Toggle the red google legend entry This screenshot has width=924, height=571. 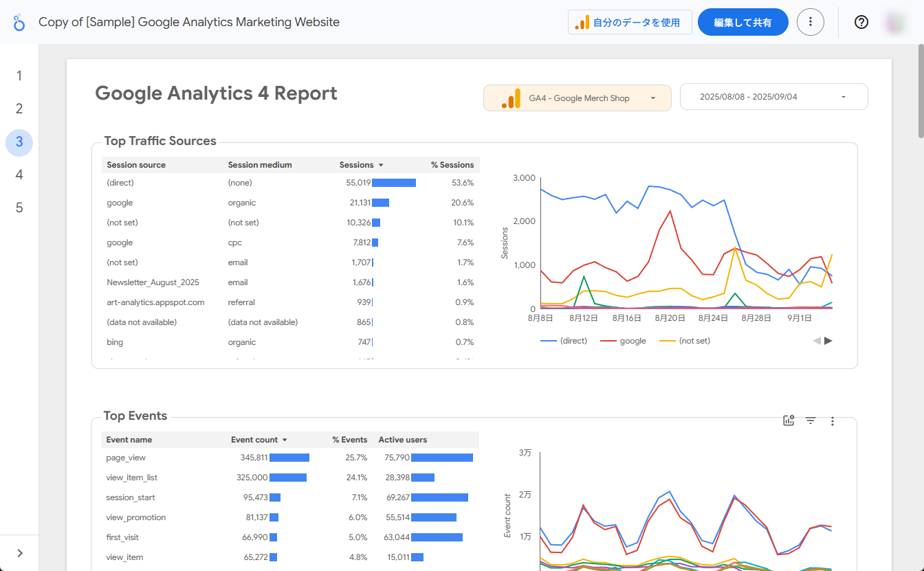click(623, 341)
